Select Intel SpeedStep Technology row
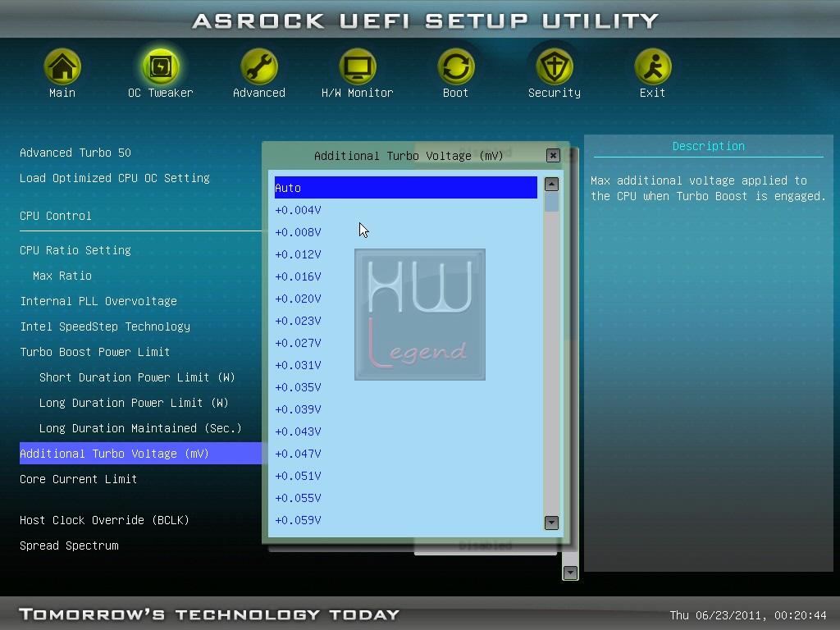The image size is (840, 630). pos(105,326)
